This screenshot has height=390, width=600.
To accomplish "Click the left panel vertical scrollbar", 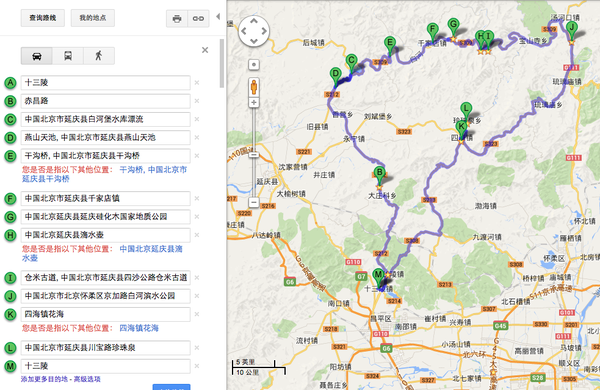I will tap(222, 63).
